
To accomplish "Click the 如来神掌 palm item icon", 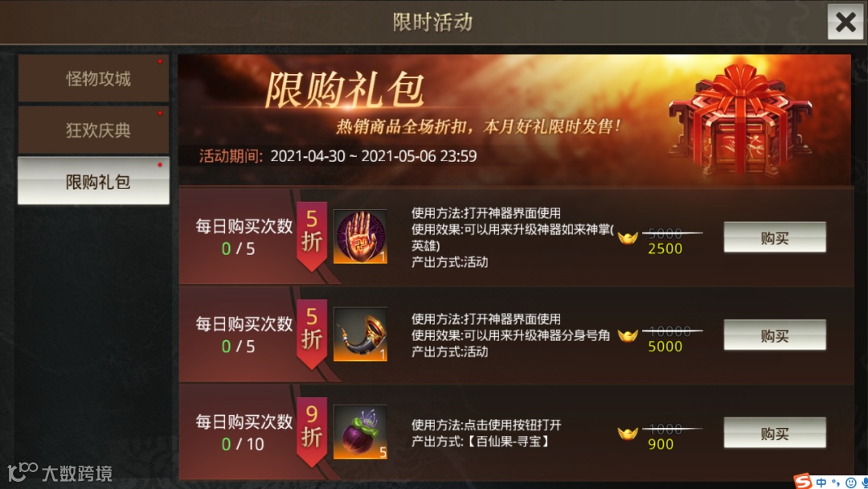I will tap(360, 236).
